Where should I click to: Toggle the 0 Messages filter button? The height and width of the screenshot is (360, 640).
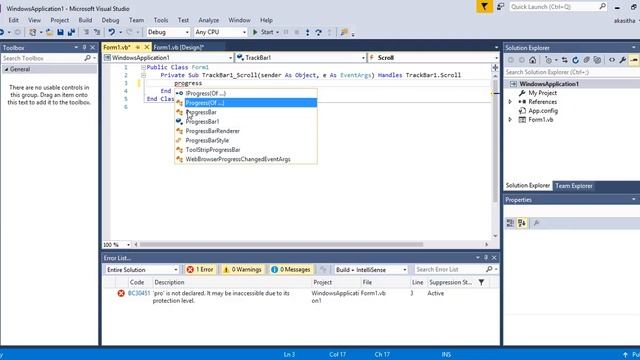point(291,269)
